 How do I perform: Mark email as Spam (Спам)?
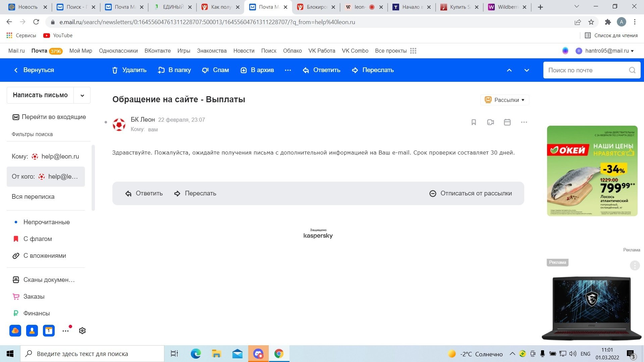215,70
